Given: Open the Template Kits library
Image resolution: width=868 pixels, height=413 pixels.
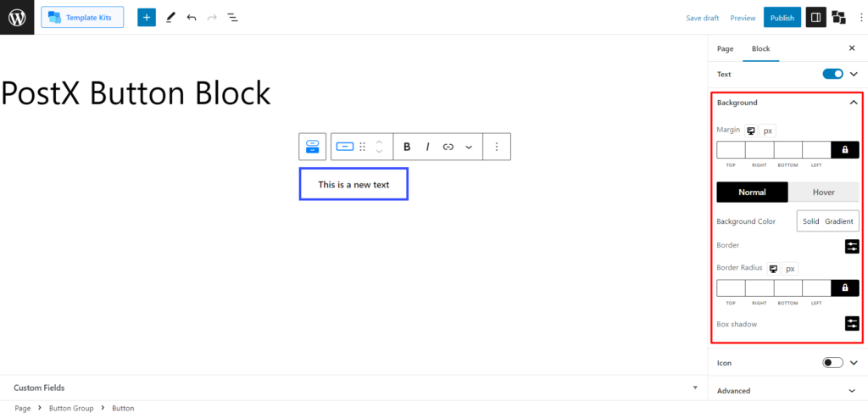Looking at the screenshot, I should point(82,17).
